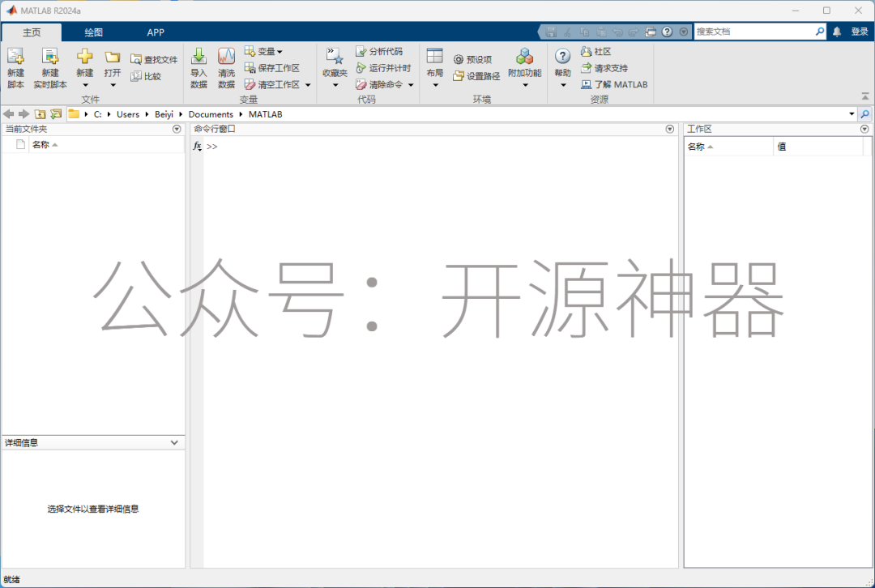Click Save Workspace (保存工作区)

[x=272, y=68]
